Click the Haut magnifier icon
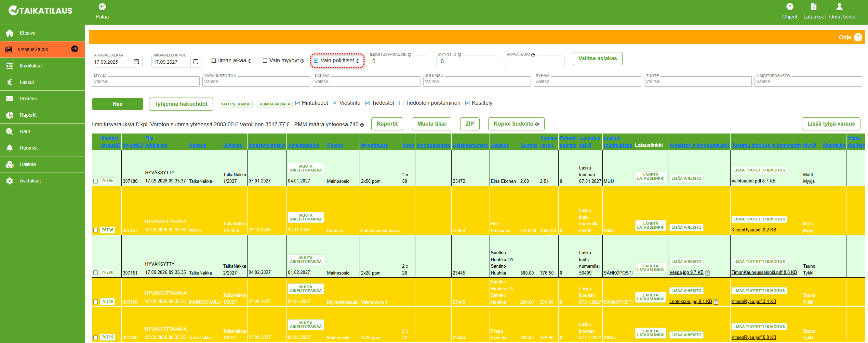This screenshot has width=868, height=343. (x=10, y=131)
